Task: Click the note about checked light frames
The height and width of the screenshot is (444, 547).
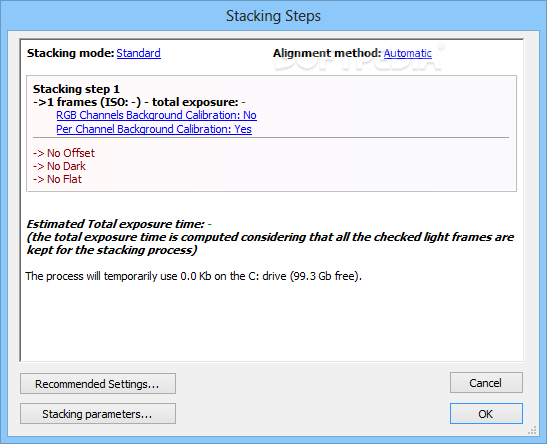Action: [x=270, y=243]
